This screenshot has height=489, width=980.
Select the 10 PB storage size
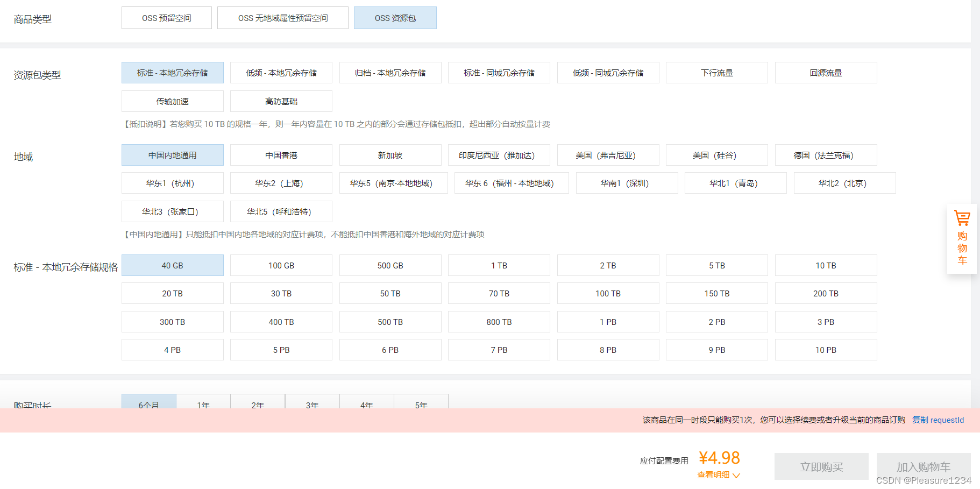click(x=826, y=350)
